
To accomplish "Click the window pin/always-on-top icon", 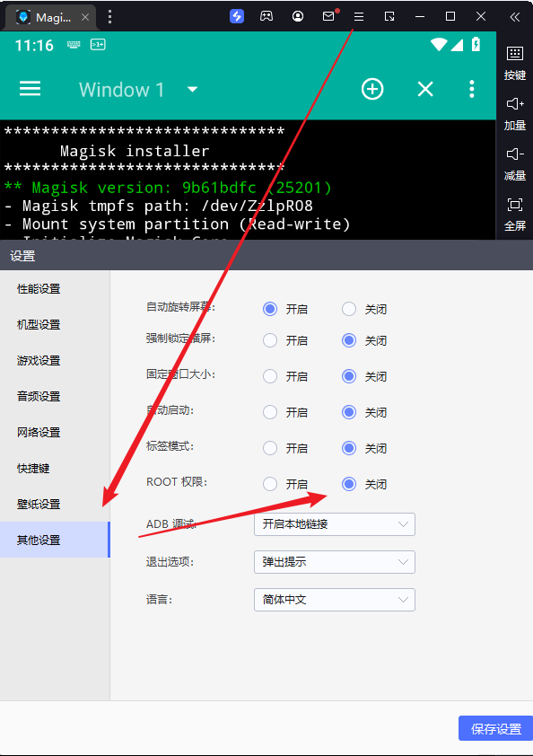I will click(389, 17).
